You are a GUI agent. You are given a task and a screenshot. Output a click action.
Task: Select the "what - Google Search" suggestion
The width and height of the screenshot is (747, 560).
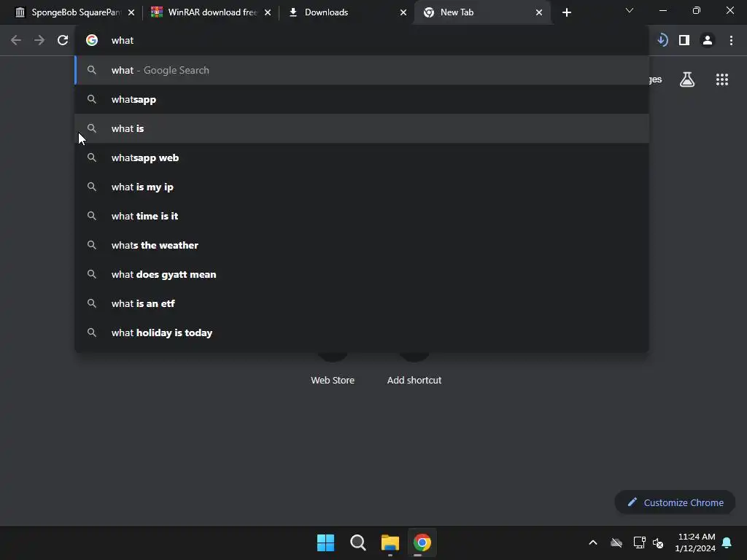(x=362, y=71)
